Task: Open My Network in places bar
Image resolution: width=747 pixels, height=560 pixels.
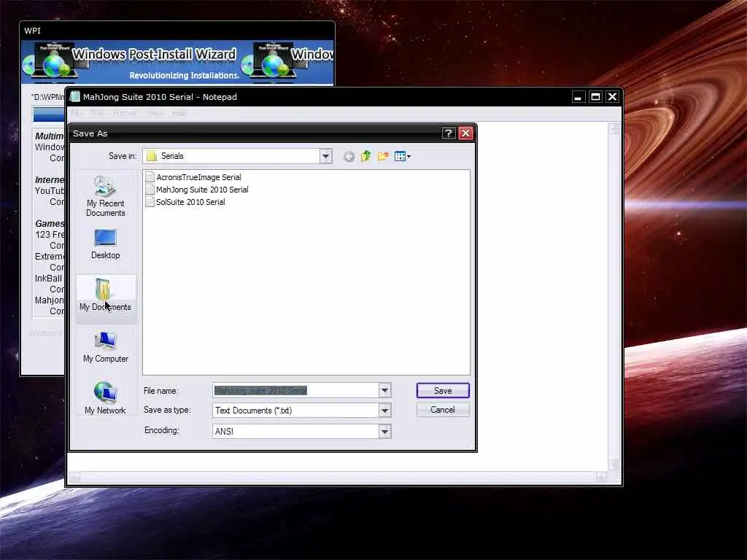Action: click(105, 398)
